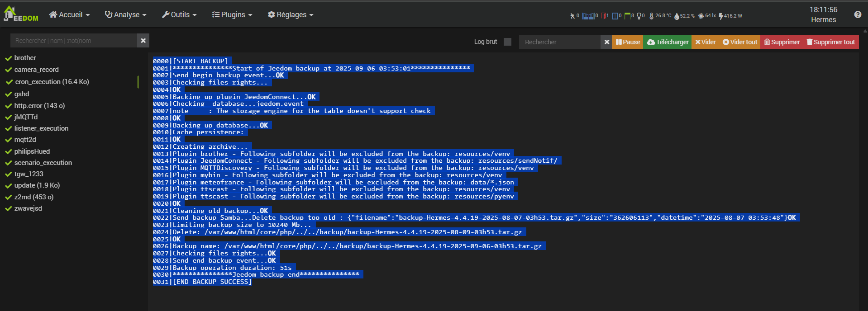868x311 pixels.
Task: Click the Jeedom logo in top-left
Action: pyautogui.click(x=21, y=14)
